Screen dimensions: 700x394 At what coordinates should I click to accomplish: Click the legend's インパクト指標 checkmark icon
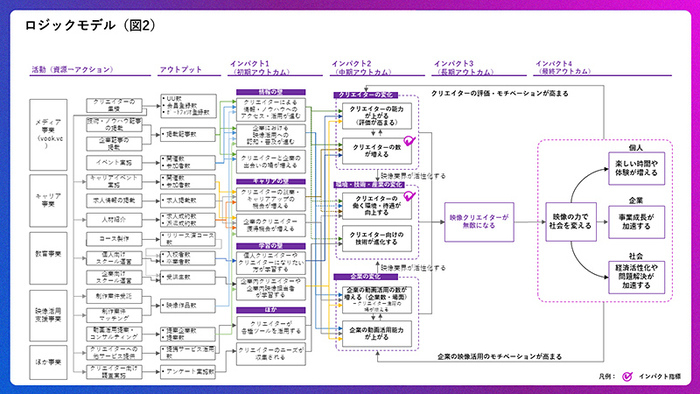[627, 377]
